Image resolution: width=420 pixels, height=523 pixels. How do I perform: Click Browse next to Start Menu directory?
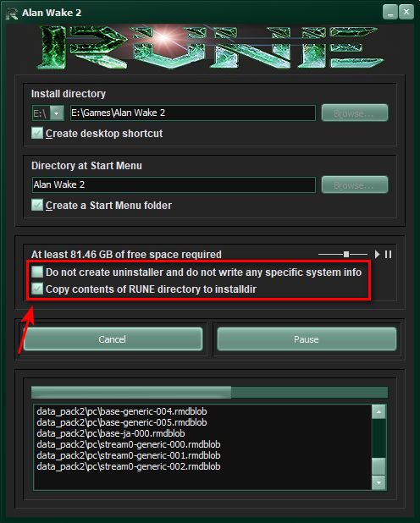(355, 184)
